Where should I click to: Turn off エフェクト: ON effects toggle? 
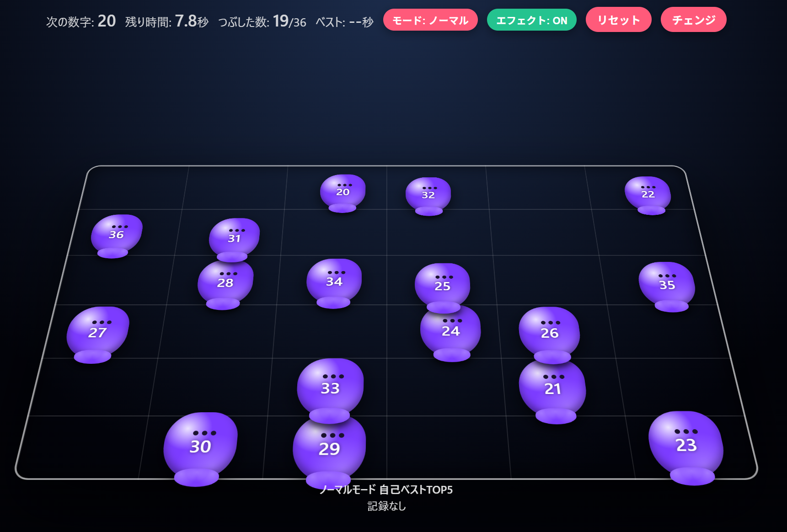532,20
